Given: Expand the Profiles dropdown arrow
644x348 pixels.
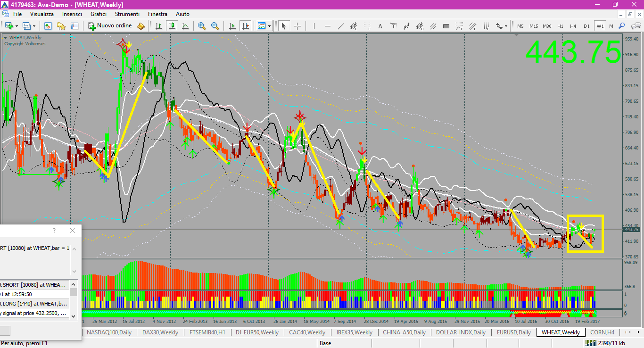Looking at the screenshot, I should (34, 26).
